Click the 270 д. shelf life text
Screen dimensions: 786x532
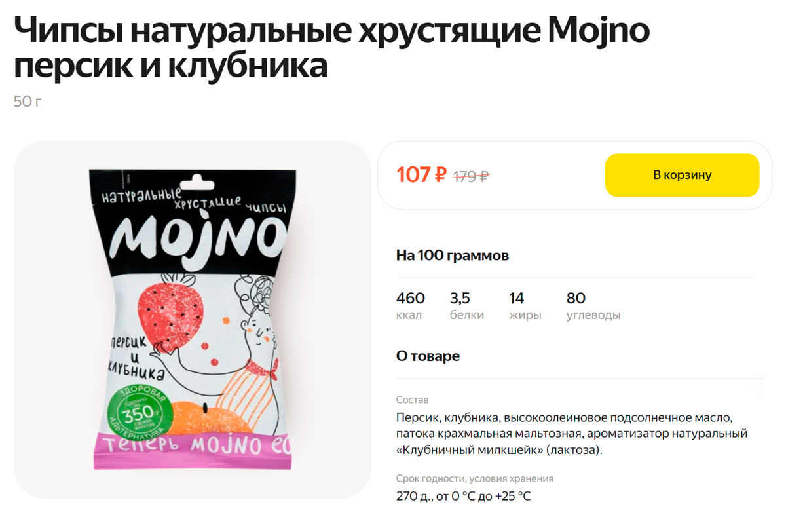[464, 496]
